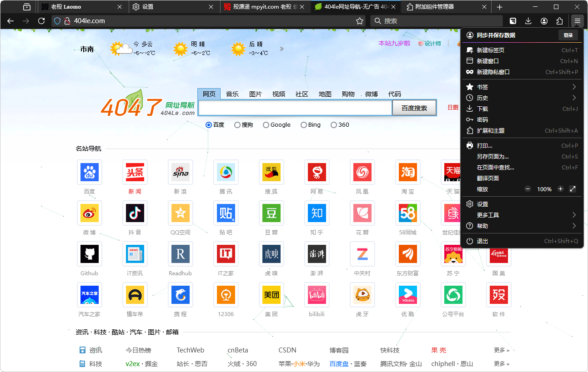Click the hamburger application menu button
This screenshot has height=372, width=588.
point(577,21)
